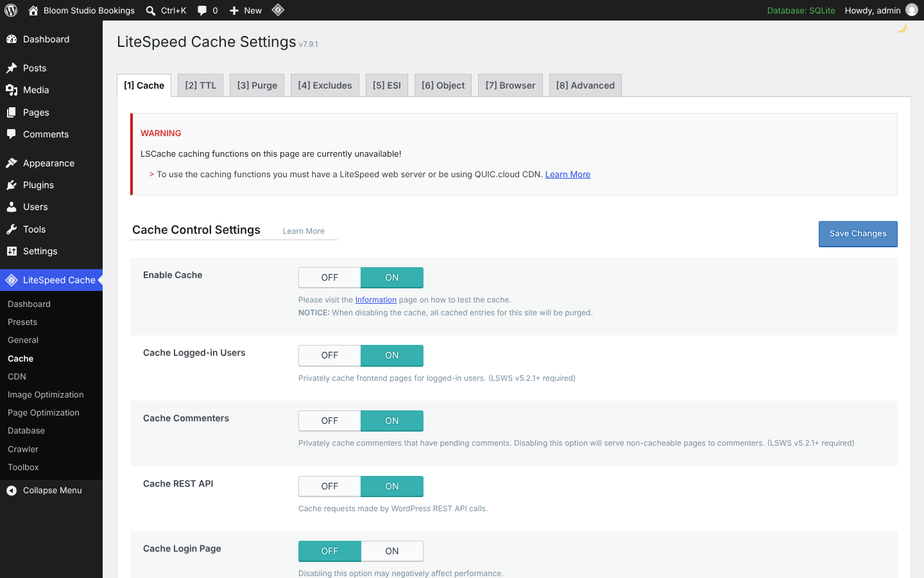This screenshot has width=924, height=578.
Task: Click the plus New icon in admin bar
Action: pyautogui.click(x=234, y=10)
